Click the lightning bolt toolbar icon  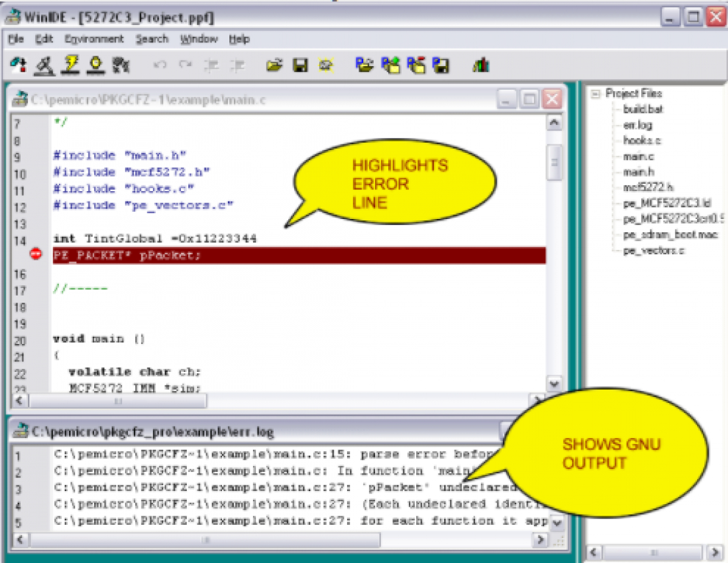coord(71,64)
